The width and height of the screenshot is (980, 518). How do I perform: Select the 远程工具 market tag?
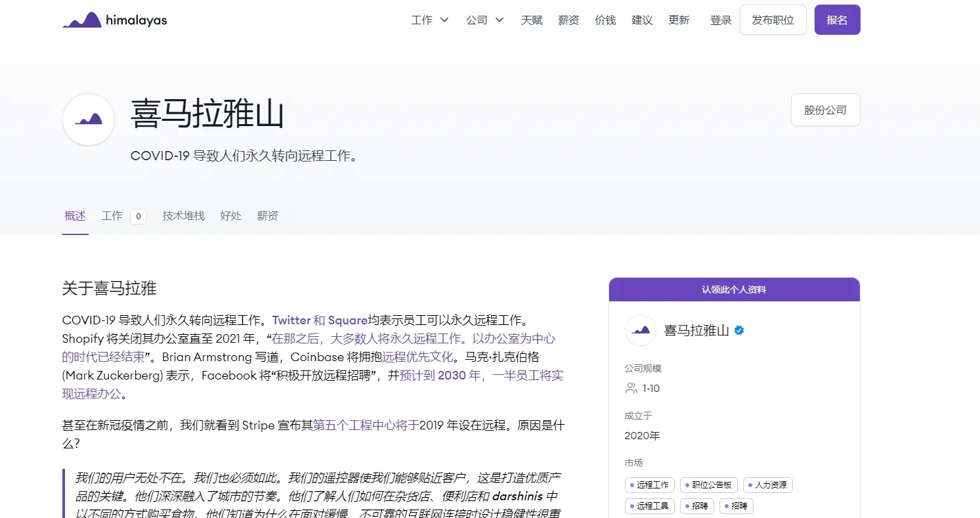(649, 506)
